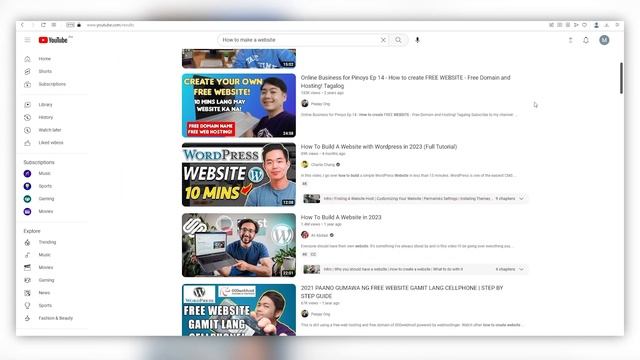Viewport: 640px width, 360px height.
Task: Play the CREATE YOUR OWN FREE WEBSITE thumbnail
Action: (x=239, y=105)
